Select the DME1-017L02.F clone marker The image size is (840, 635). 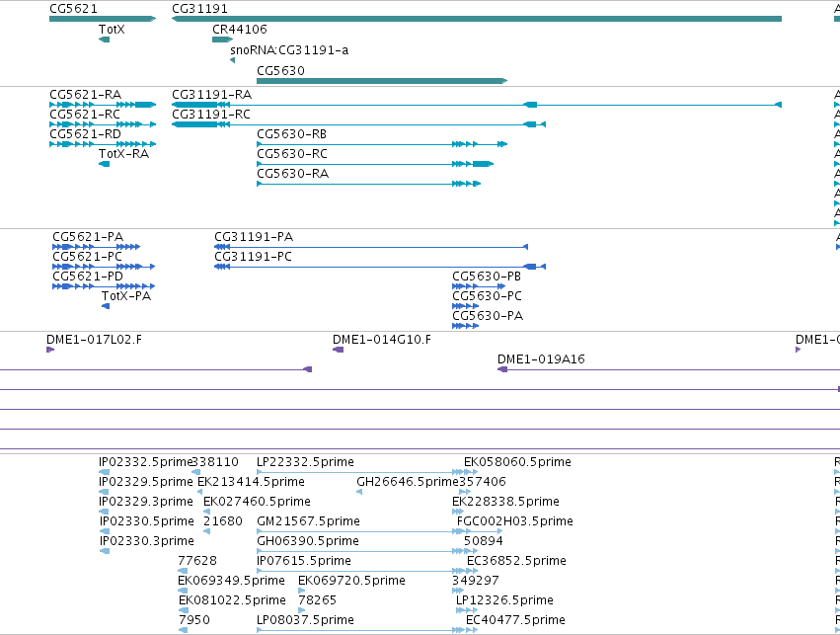click(50, 350)
